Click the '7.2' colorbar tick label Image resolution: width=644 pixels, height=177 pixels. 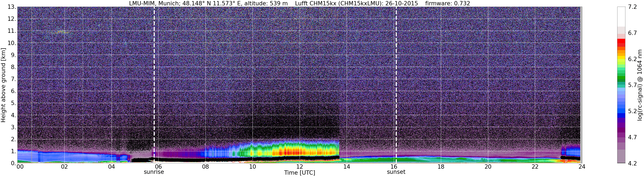[632, 7]
